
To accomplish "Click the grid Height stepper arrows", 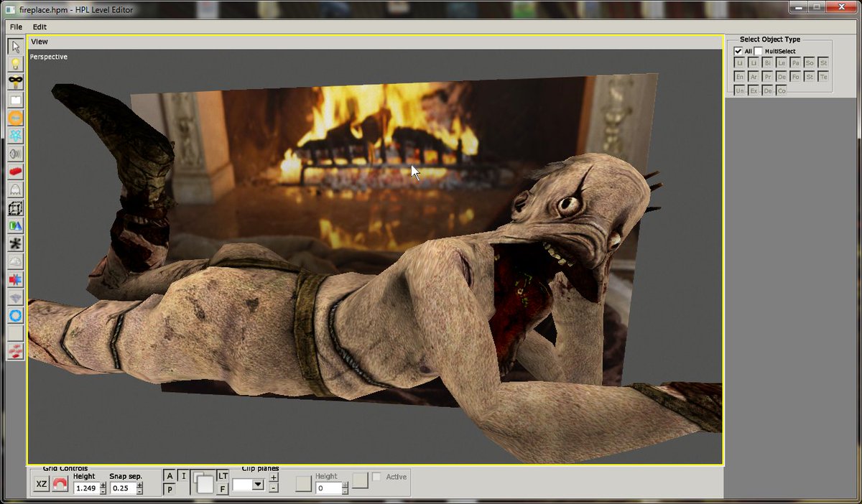I will (x=103, y=487).
